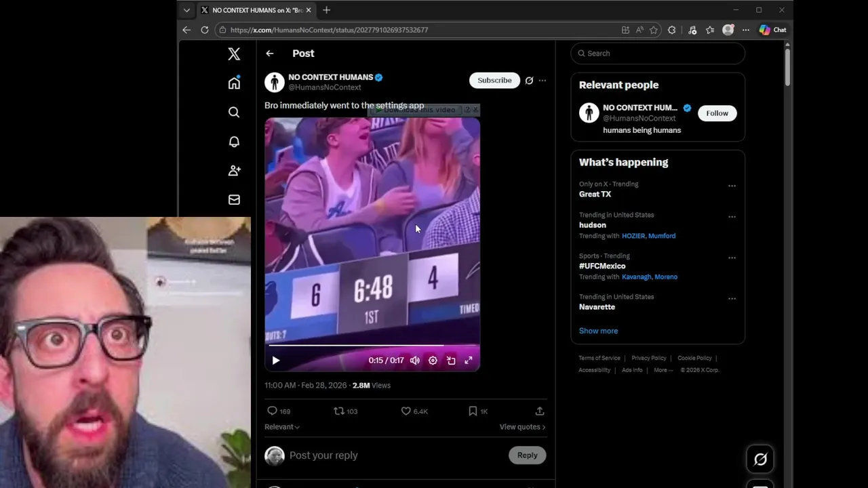Enter video fullscreen mode
868x488 pixels.
pyautogui.click(x=468, y=361)
